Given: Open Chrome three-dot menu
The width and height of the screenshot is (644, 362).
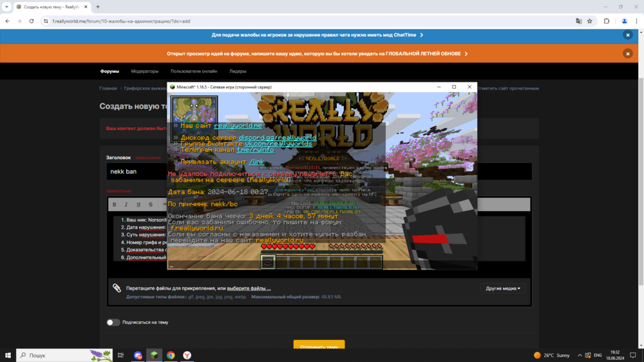Looking at the screenshot, I should pyautogui.click(x=637, y=21).
